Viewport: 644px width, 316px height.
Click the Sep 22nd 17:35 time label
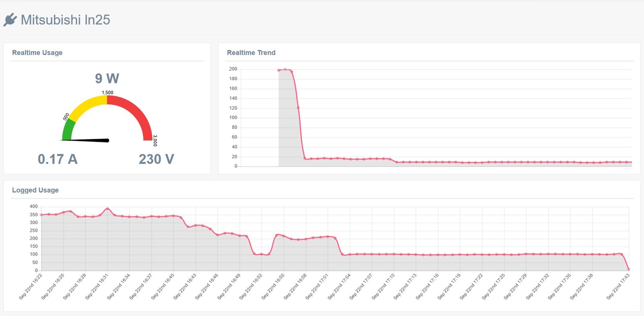click(559, 287)
